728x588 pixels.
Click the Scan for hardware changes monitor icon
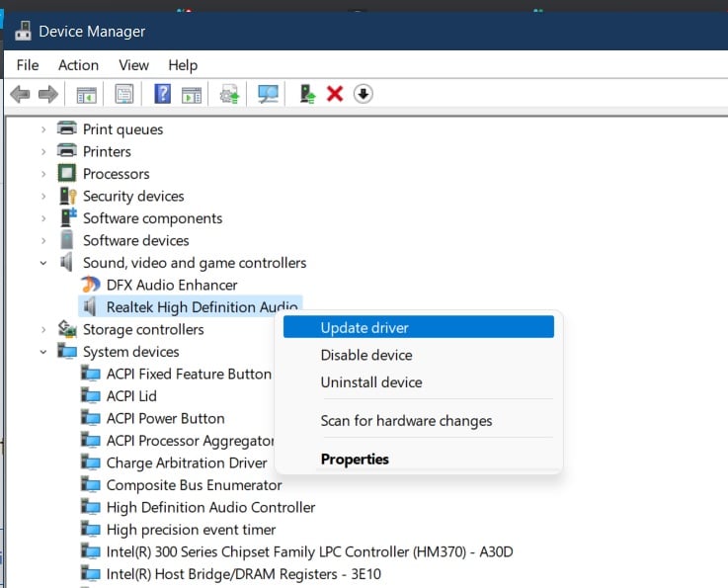point(268,94)
